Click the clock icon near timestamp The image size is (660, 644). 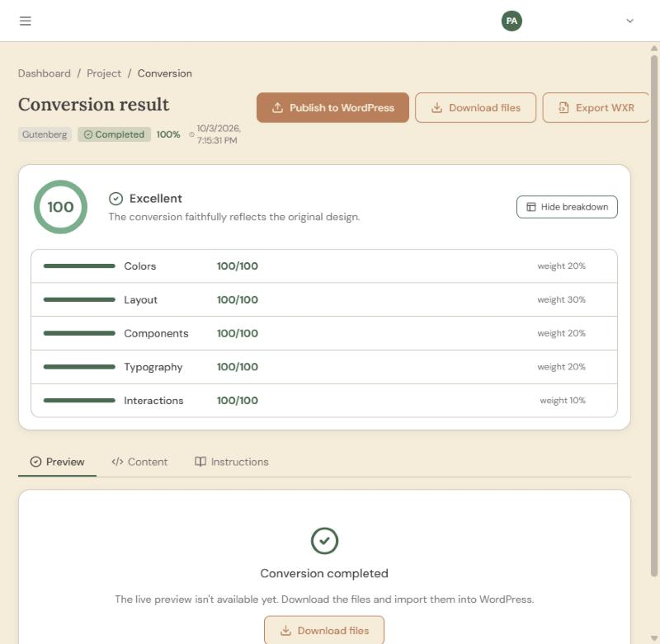coord(191,134)
